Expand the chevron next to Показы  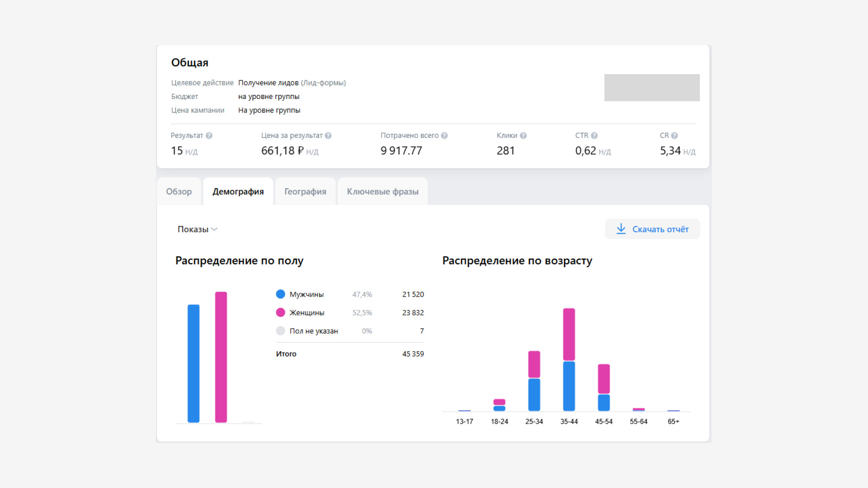[214, 230]
